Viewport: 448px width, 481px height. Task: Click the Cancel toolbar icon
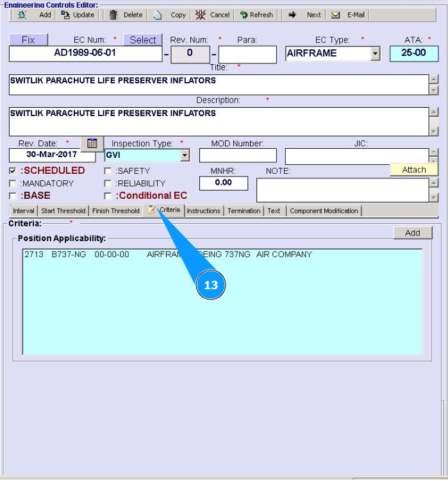[x=201, y=15]
